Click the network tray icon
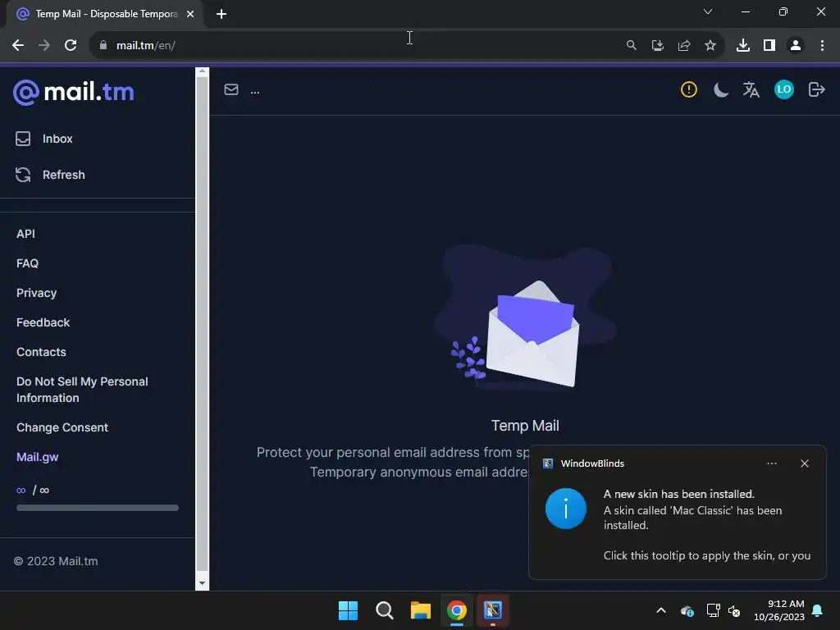This screenshot has height=630, width=840. point(713,610)
